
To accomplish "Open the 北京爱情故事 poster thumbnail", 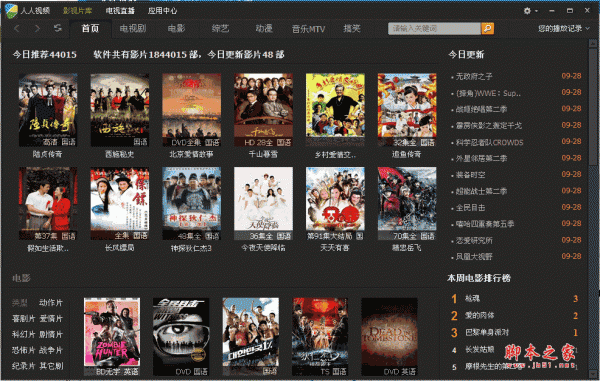I will coord(191,110).
